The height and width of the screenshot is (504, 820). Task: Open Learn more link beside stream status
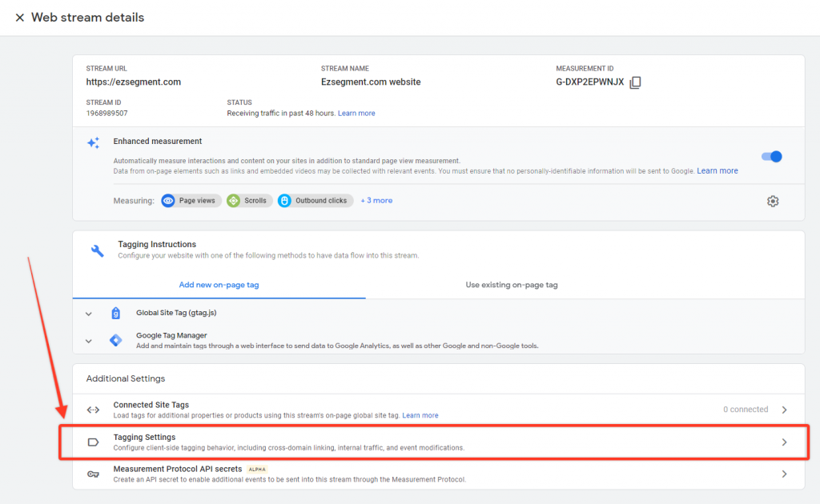tap(356, 114)
